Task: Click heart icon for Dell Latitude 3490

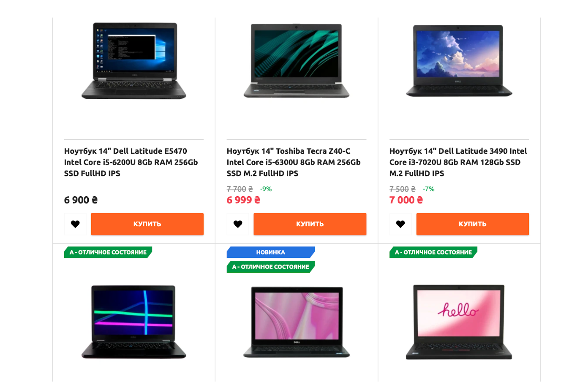Action: (400, 224)
